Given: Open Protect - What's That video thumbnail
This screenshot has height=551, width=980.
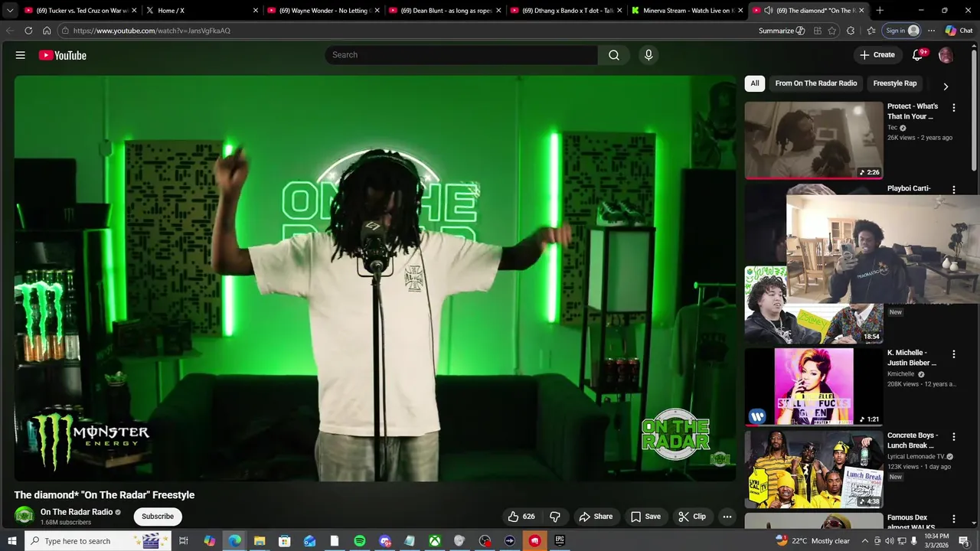Looking at the screenshot, I should point(814,140).
